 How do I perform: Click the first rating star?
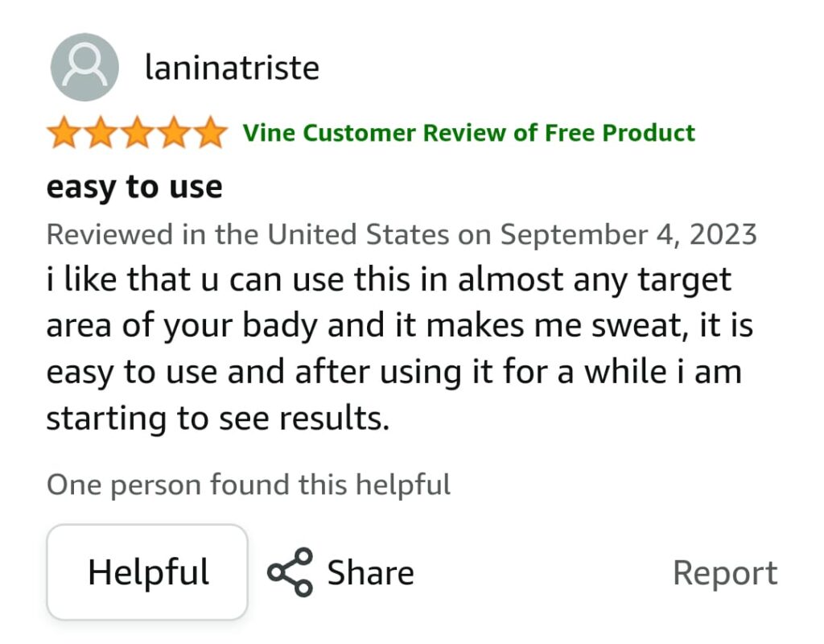coord(62,133)
